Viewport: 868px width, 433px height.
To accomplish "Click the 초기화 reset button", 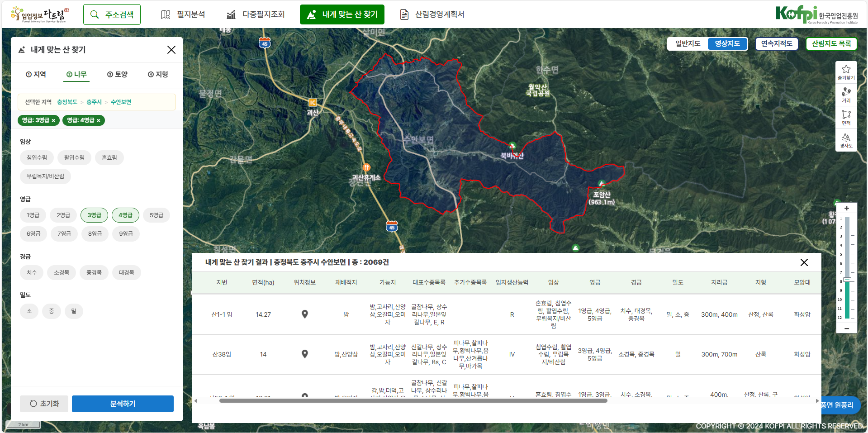I will pos(44,404).
